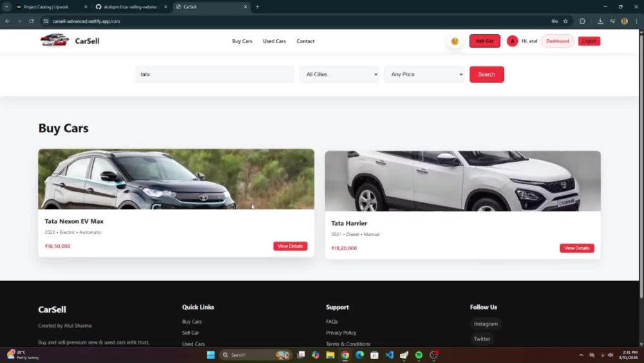Click the 'Tata Nexon EV Max' title
Screen dimensions: 644x363
click(x=74, y=221)
